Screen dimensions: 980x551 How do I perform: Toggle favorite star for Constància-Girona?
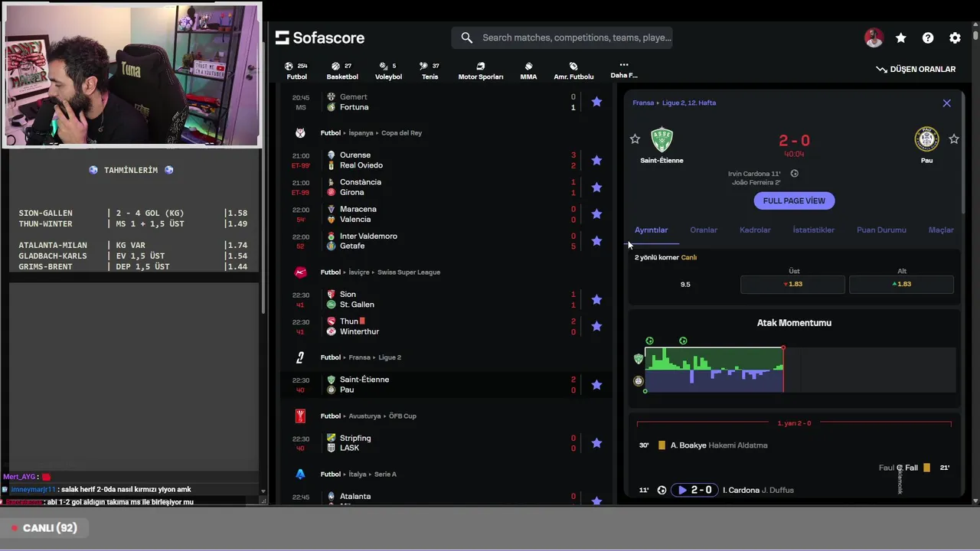(596, 187)
